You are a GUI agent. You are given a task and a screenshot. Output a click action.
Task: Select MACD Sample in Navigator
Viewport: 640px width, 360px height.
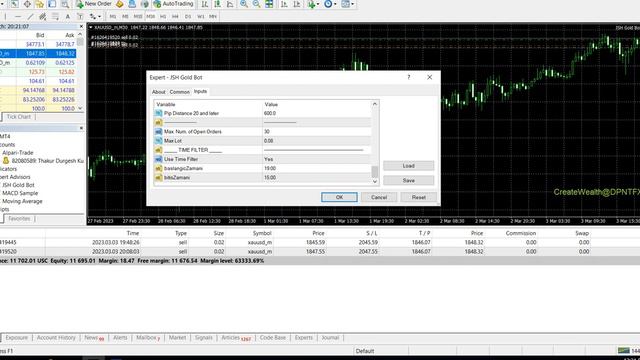tap(20, 193)
